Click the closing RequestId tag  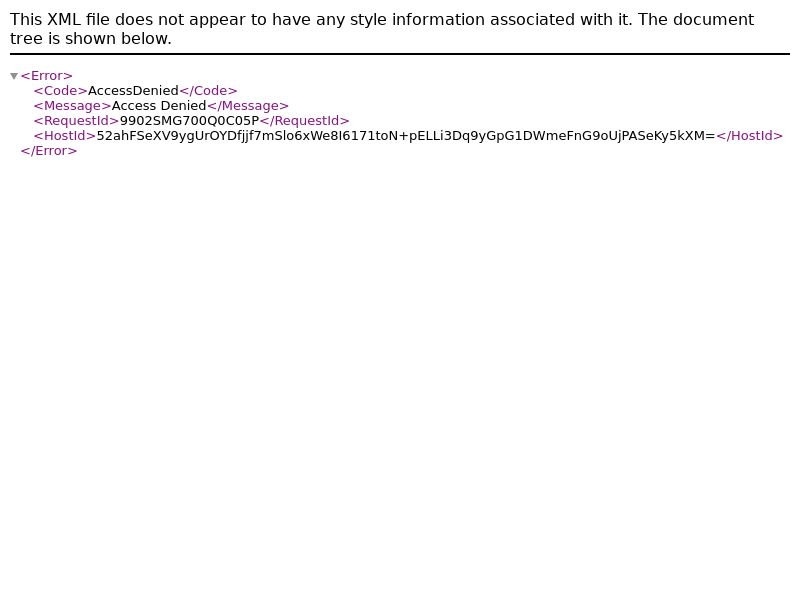click(x=305, y=121)
